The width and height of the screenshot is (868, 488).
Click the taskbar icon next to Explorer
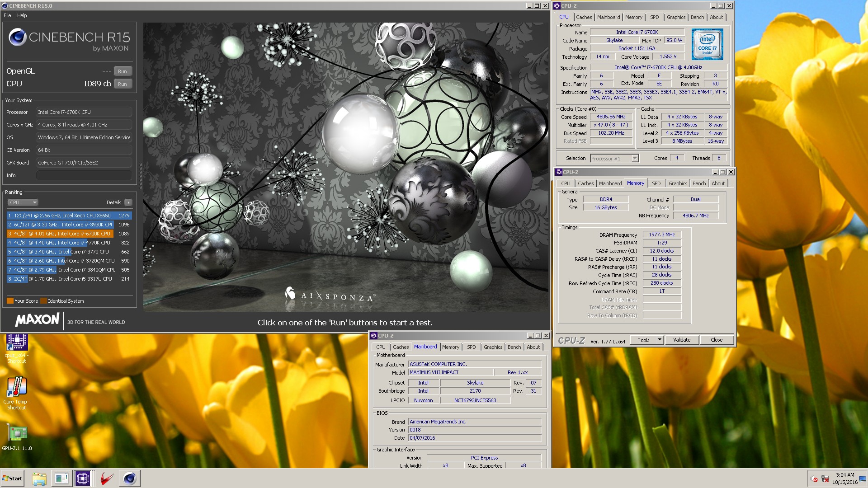[x=61, y=479]
